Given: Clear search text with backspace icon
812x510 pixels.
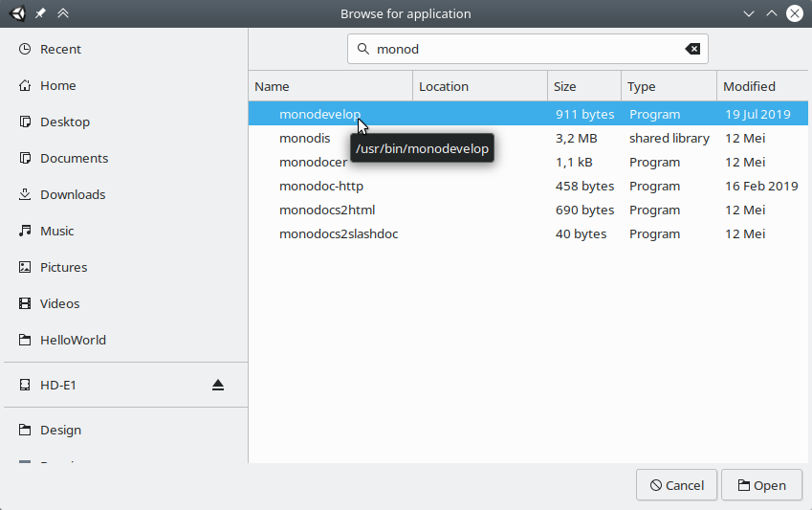Looking at the screenshot, I should click(x=692, y=49).
